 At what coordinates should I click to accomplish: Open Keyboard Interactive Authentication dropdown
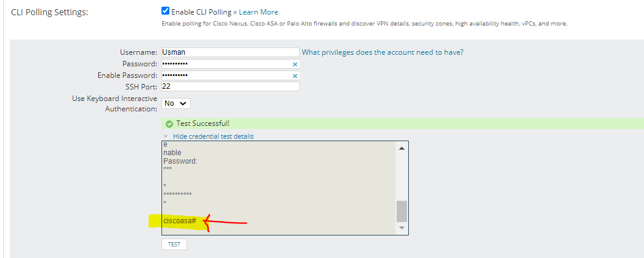[176, 103]
